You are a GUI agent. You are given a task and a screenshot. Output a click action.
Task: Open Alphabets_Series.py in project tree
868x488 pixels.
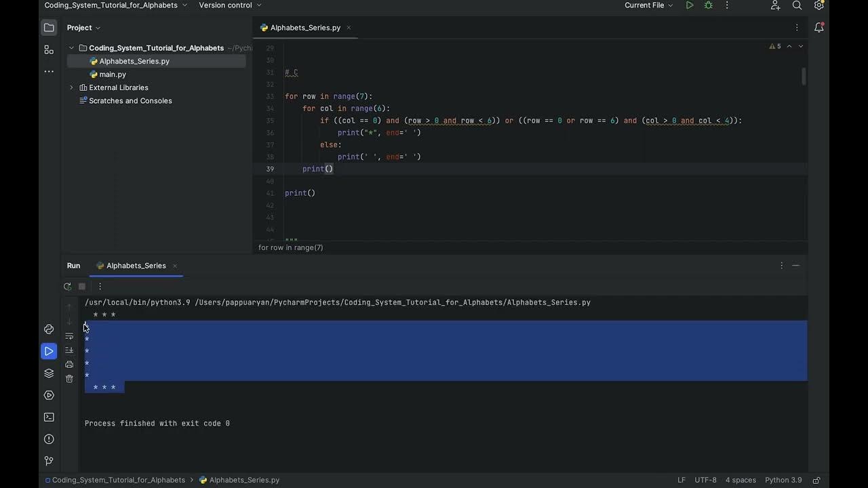(x=134, y=61)
